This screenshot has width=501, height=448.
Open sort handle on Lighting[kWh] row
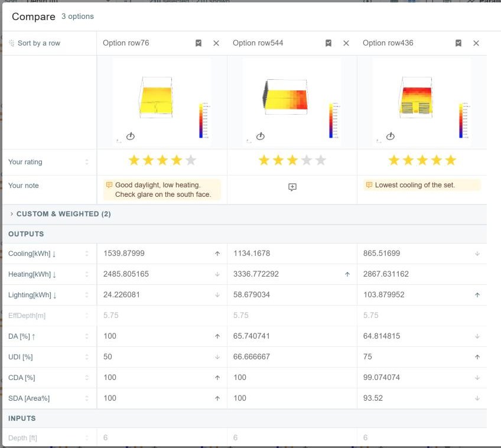[87, 295]
